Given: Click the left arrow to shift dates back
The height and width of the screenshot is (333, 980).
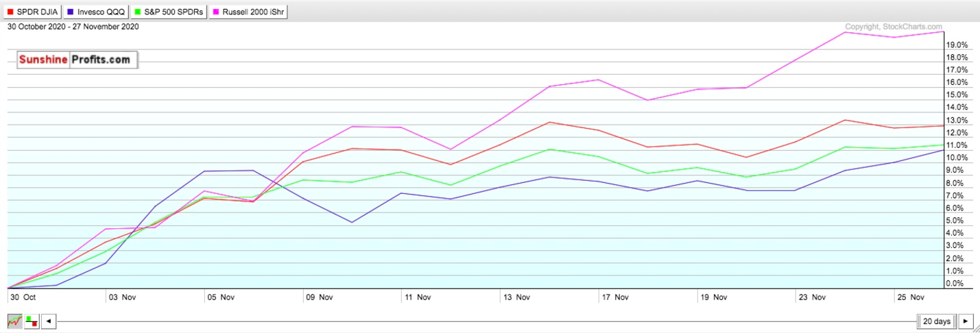Looking at the screenshot, I should [x=49, y=321].
